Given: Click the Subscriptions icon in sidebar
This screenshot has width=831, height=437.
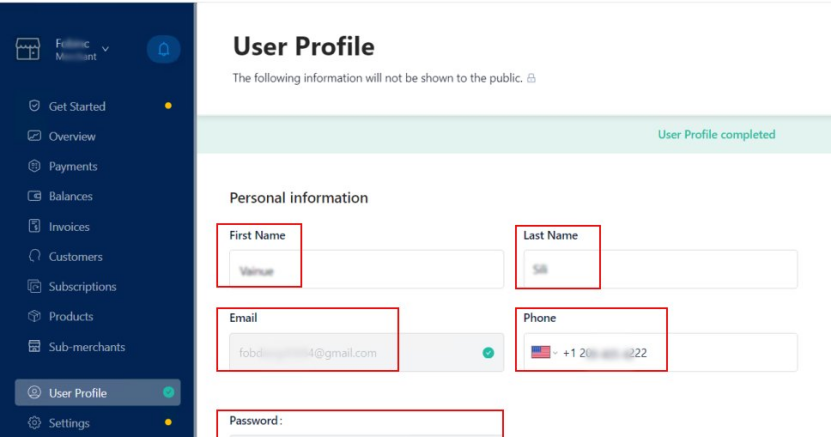Looking at the screenshot, I should click(x=34, y=286).
